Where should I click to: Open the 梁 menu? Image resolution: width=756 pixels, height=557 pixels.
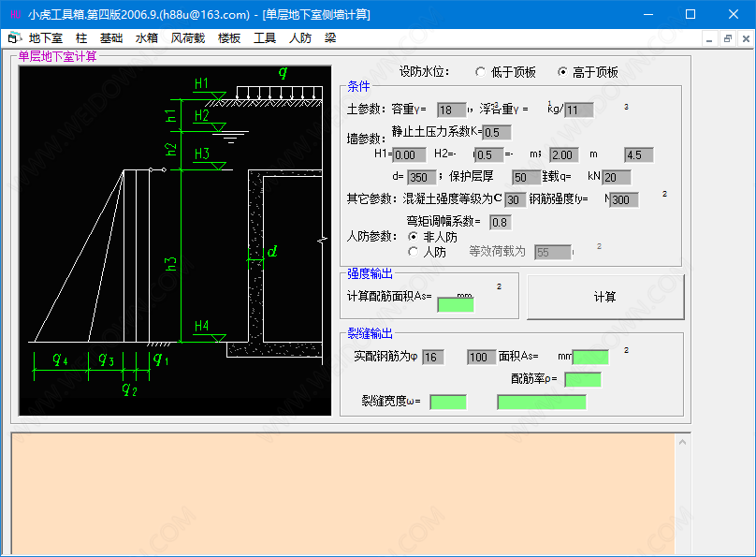pos(330,38)
